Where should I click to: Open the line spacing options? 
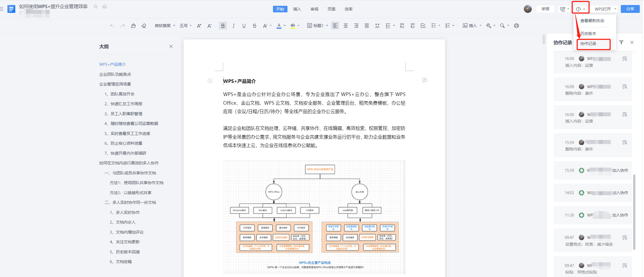(390, 26)
